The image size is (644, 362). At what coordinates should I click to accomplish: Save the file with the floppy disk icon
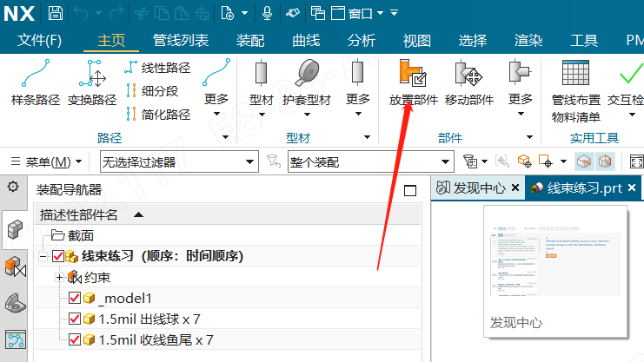pos(56,13)
